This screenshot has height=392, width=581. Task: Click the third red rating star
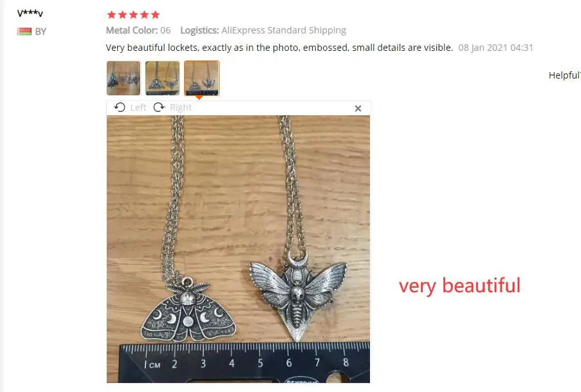[x=133, y=15]
